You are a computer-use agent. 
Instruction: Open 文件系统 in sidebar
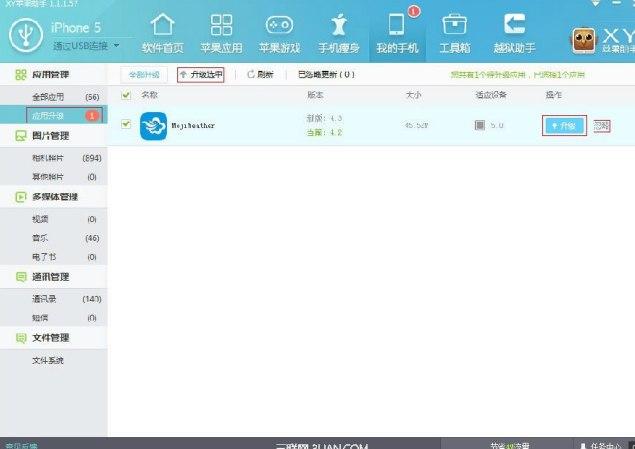pyautogui.click(x=54, y=360)
